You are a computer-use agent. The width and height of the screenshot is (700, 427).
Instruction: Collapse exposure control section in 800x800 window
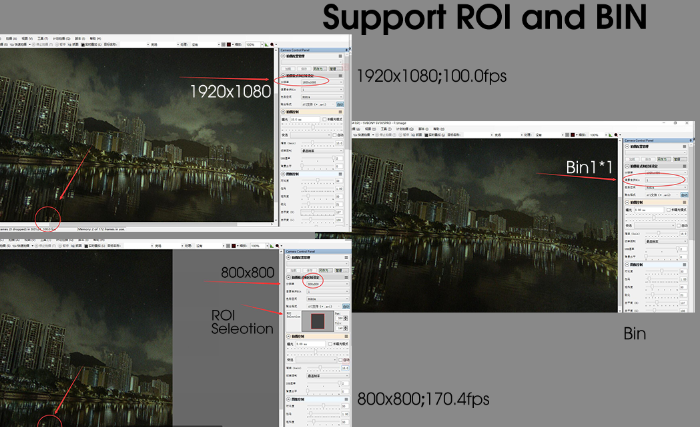click(x=288, y=336)
